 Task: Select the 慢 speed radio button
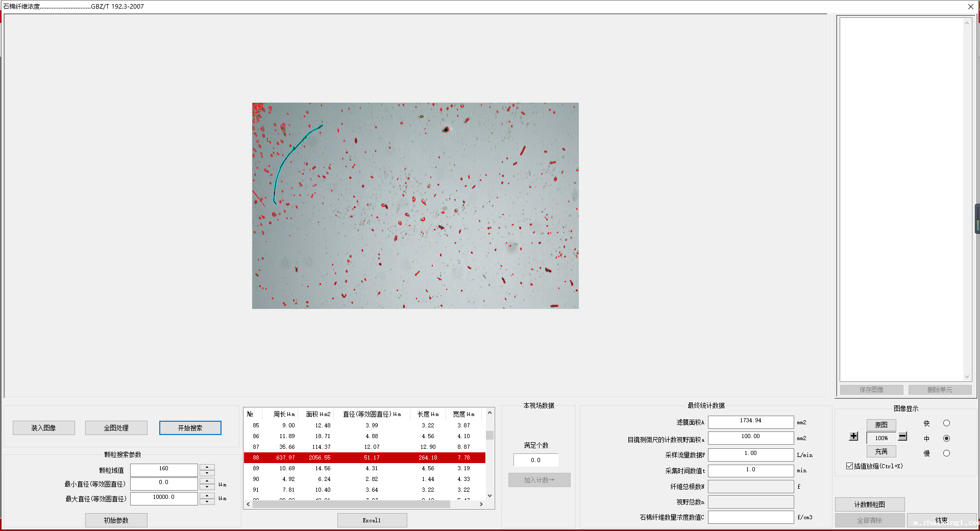pos(946,453)
